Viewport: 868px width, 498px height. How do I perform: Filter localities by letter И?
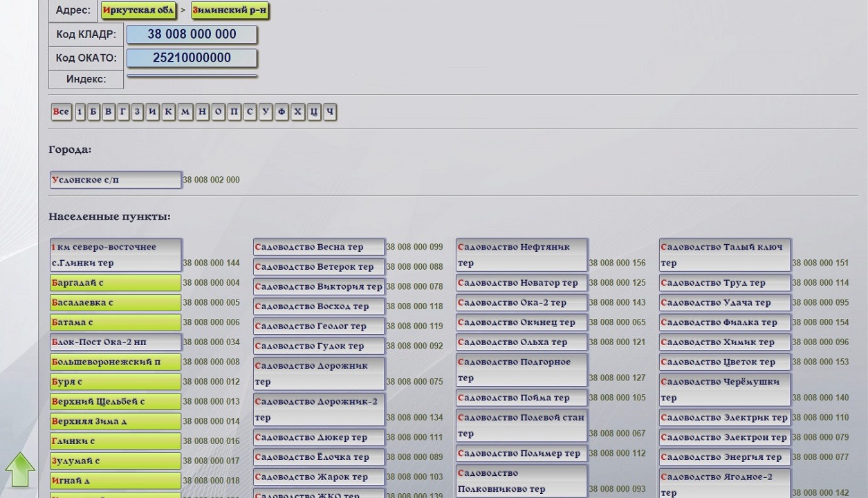click(x=152, y=112)
